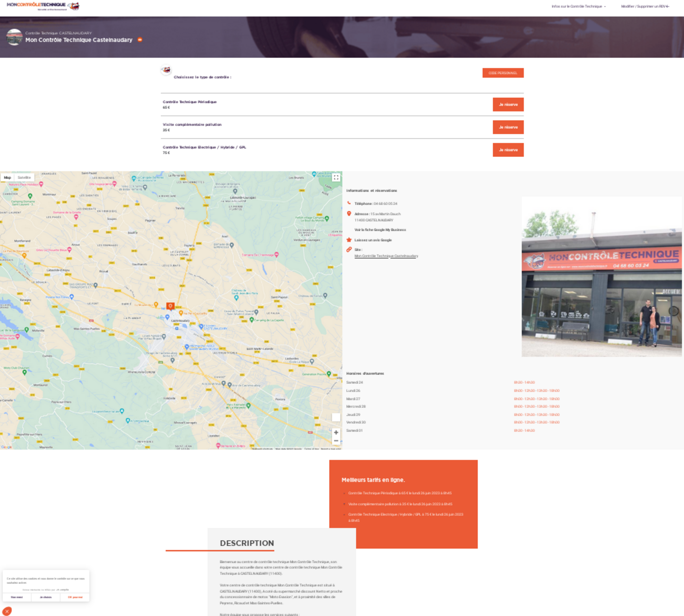Accept cookies with OK pour moi
Image resolution: width=684 pixels, height=616 pixels.
click(75, 597)
